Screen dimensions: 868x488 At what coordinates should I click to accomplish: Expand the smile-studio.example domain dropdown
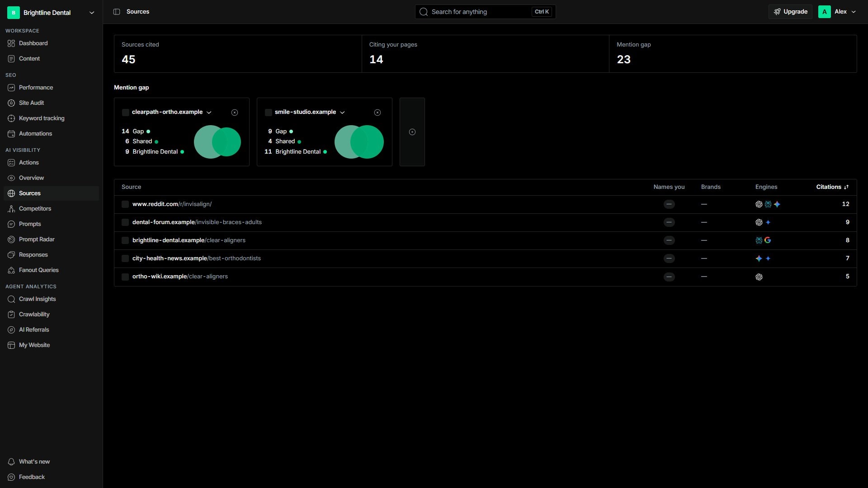[x=342, y=113]
